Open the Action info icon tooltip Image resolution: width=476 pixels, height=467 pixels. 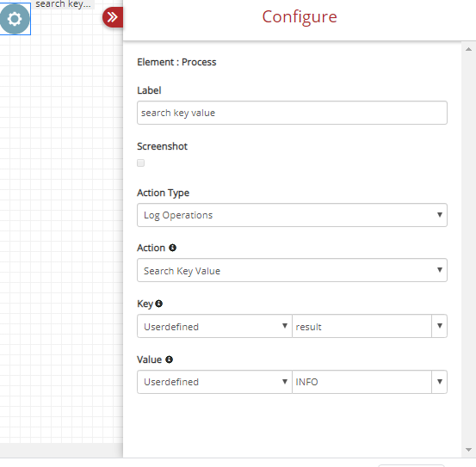172,248
